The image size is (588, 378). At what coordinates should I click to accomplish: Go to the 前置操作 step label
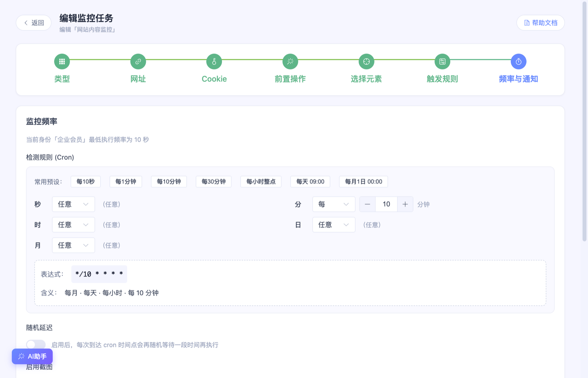pyautogui.click(x=290, y=79)
